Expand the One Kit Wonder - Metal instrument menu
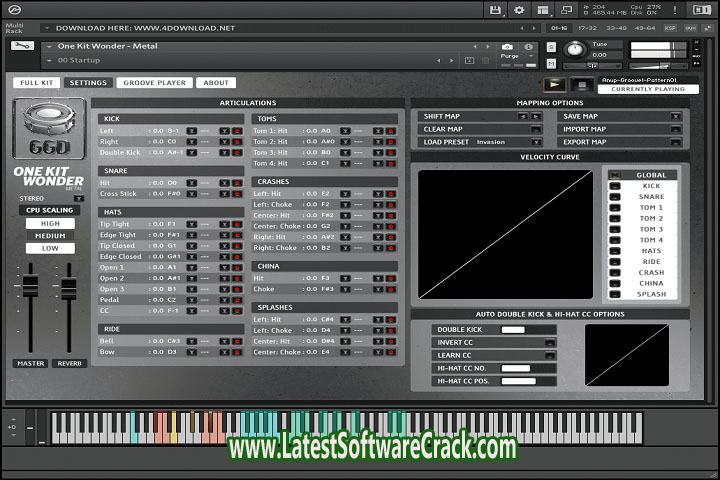Screen dimensions: 720x480 click(x=49, y=46)
